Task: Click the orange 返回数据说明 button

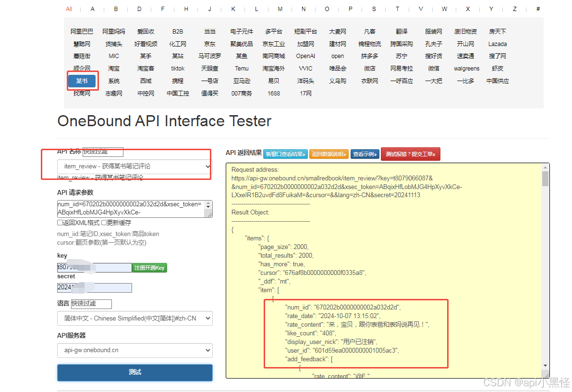Action: [329, 154]
